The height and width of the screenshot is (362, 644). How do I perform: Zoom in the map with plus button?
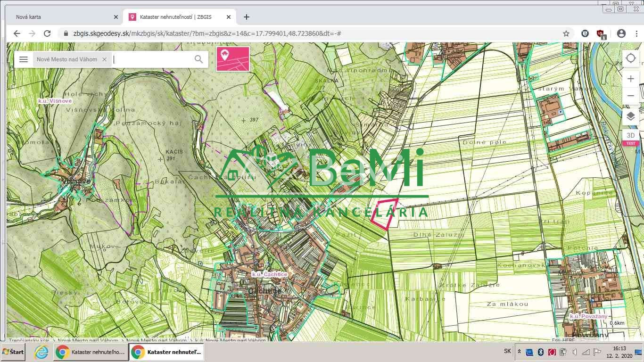tap(630, 79)
